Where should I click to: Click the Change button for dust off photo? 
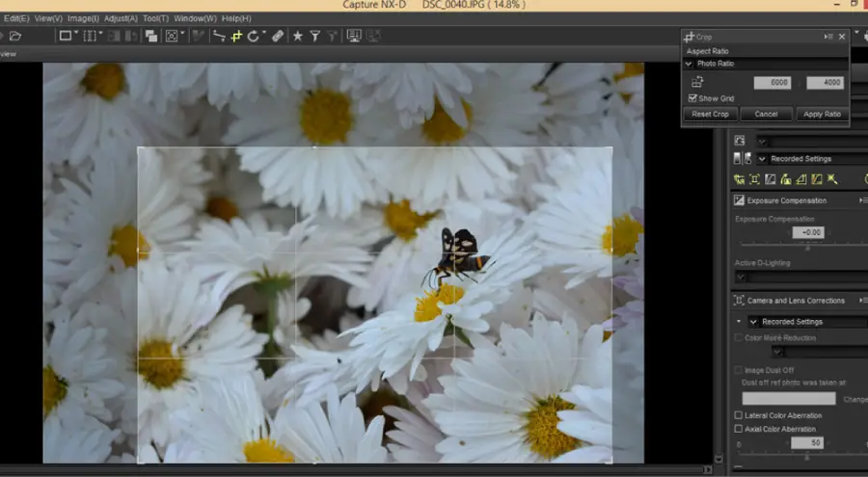855,399
